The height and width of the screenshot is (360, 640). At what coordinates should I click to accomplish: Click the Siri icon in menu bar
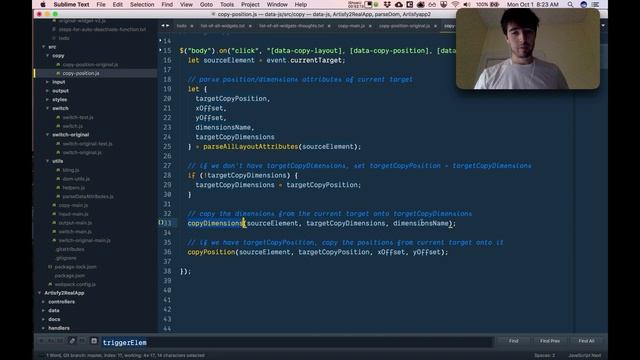(x=583, y=4)
